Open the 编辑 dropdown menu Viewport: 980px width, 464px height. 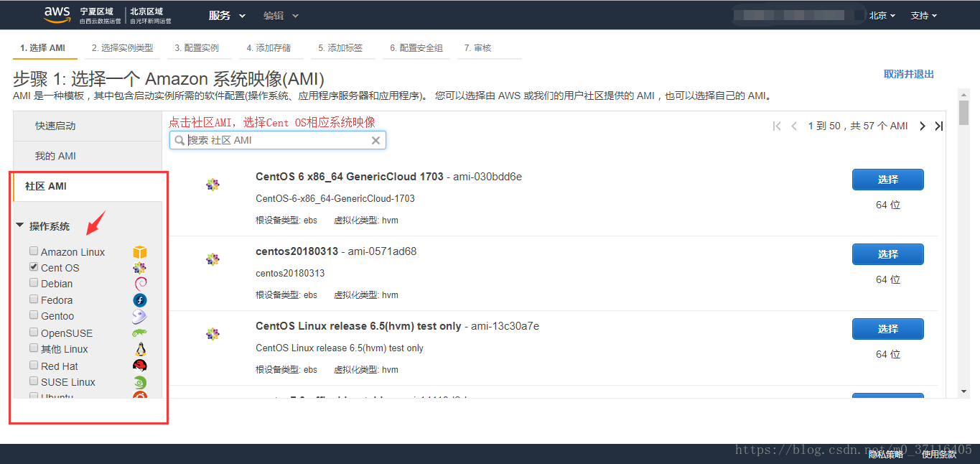click(281, 15)
